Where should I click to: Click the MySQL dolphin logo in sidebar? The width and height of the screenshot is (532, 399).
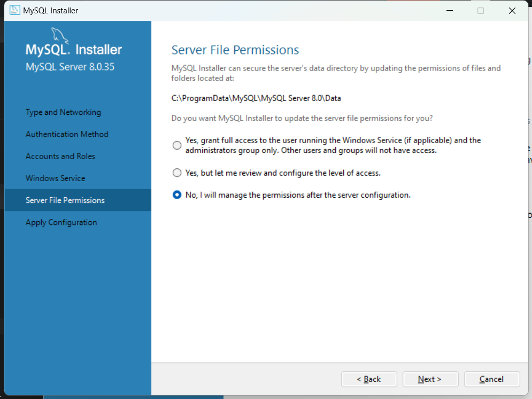click(60, 36)
